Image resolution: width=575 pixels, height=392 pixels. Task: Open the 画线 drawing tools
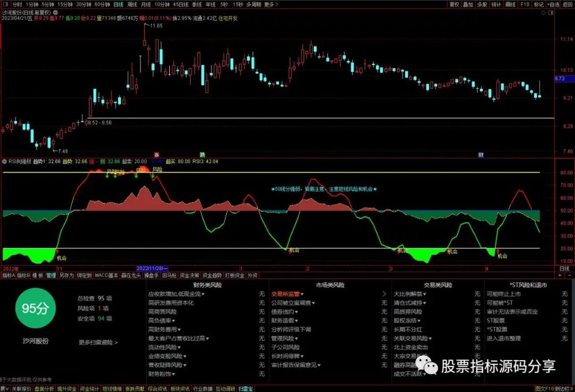pos(511,4)
